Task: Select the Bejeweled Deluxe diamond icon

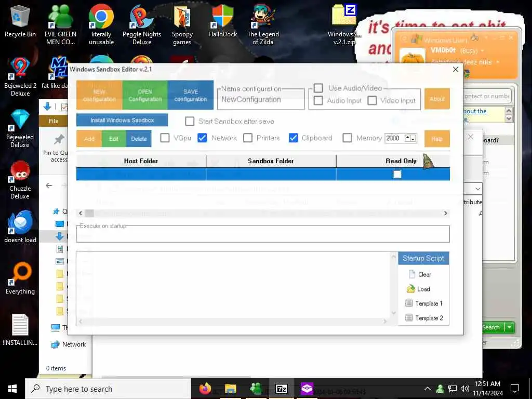Action: click(x=20, y=128)
